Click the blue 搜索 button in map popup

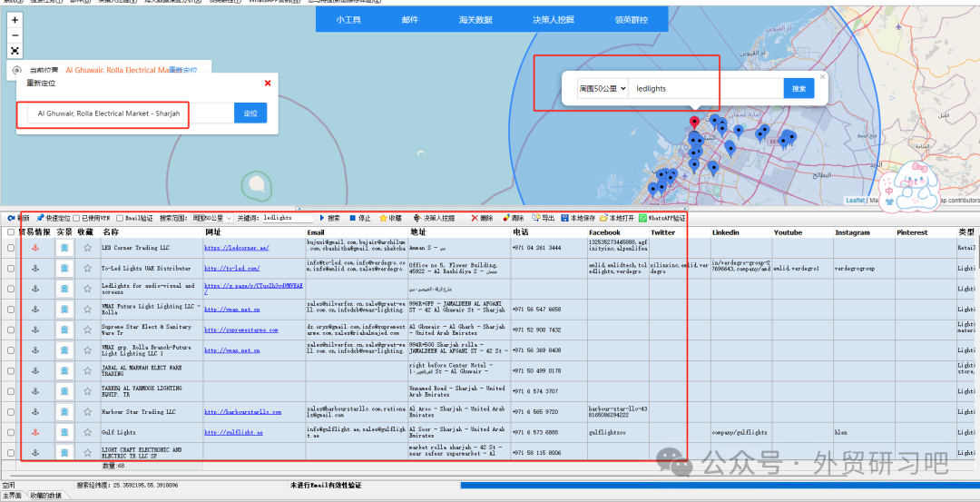(x=799, y=89)
